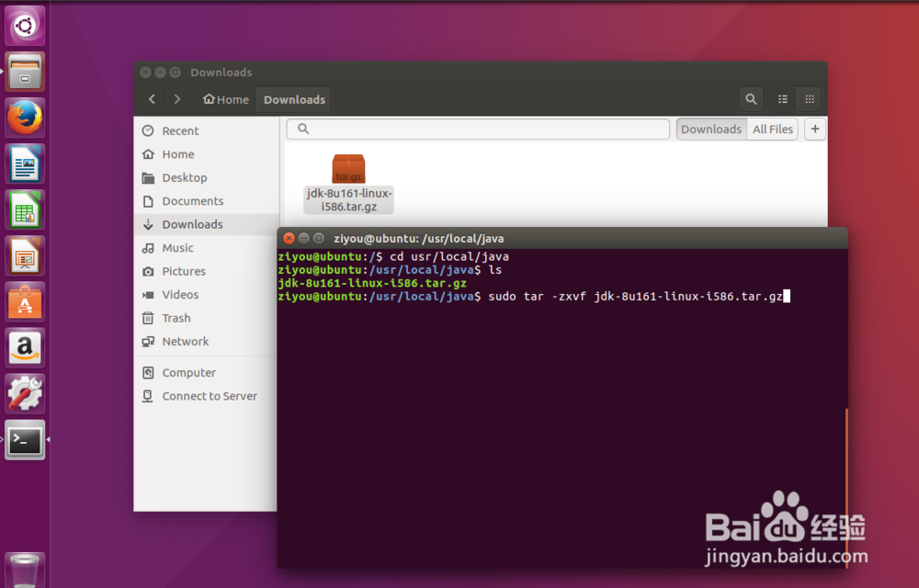Click the Downloads window title bar text
Image resolution: width=919 pixels, height=588 pixels.
[x=221, y=72]
